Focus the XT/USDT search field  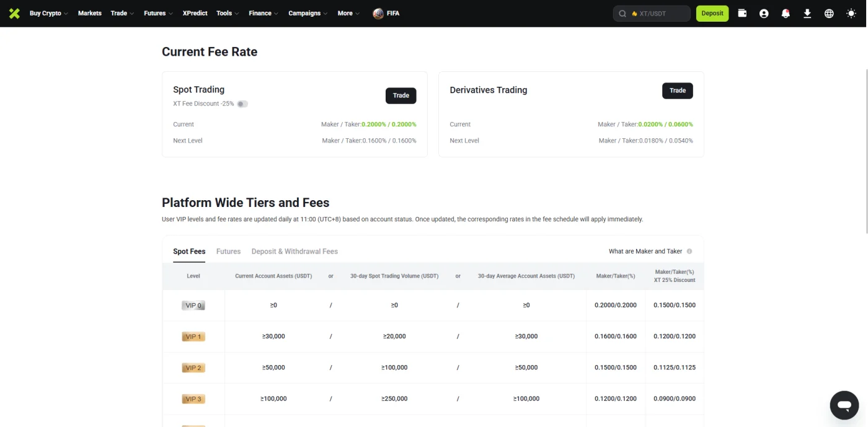[x=652, y=13]
